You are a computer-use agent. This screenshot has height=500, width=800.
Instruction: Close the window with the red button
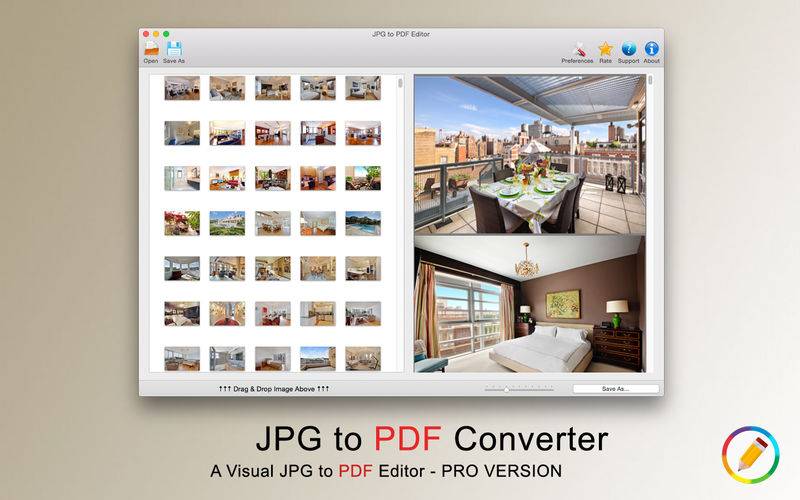[146, 34]
